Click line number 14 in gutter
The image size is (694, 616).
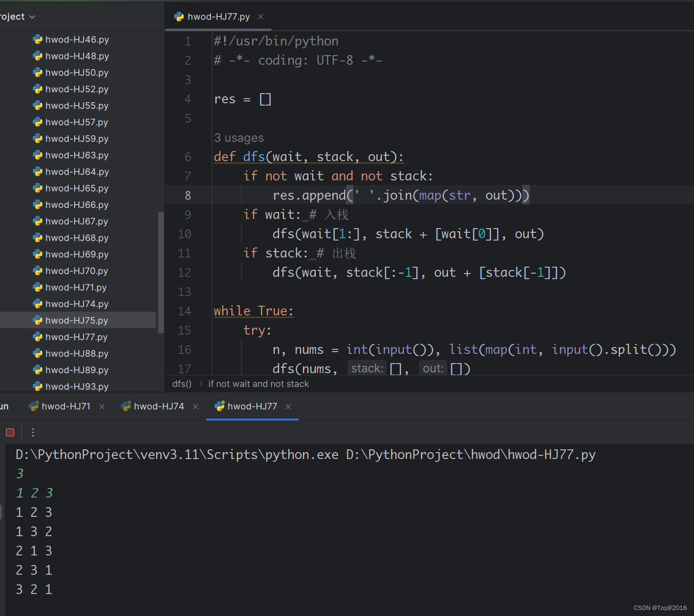point(185,311)
